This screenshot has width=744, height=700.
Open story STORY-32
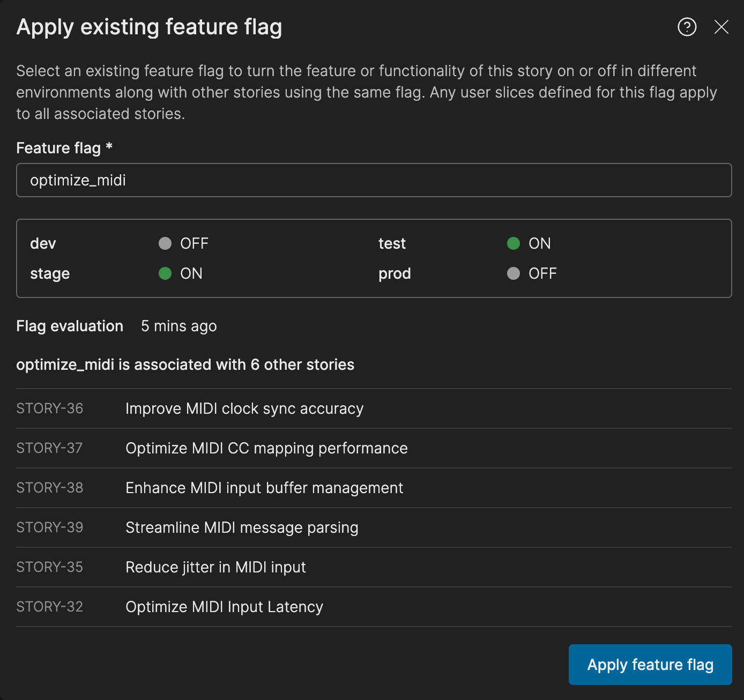(x=50, y=607)
